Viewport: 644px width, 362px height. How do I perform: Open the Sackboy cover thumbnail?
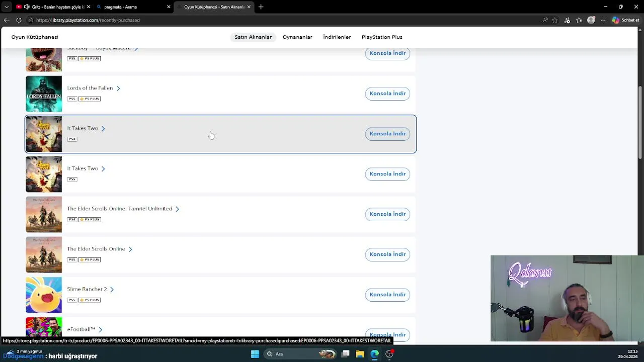pyautogui.click(x=44, y=60)
